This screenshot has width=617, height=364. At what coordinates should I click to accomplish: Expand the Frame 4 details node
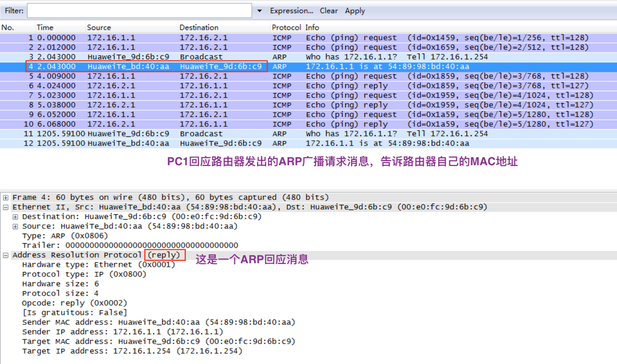6,198
